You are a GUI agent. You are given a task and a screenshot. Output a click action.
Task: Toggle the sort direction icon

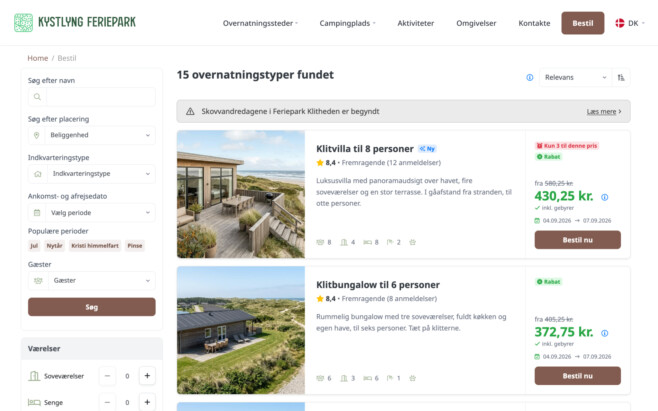coord(621,78)
